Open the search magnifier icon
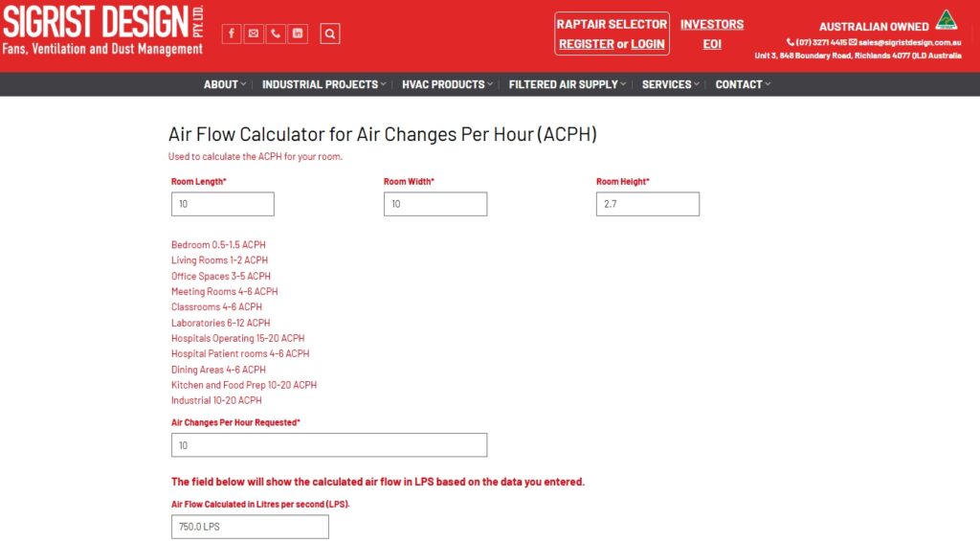 [330, 34]
